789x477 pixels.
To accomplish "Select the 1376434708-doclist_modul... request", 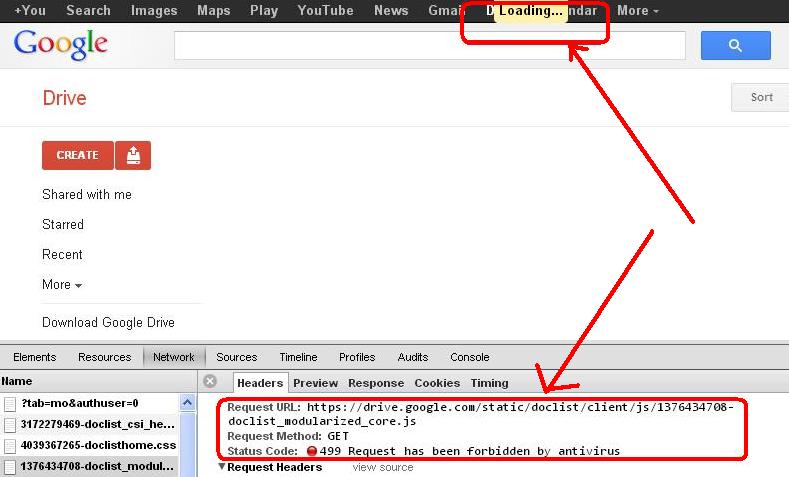I will click(x=97, y=466).
